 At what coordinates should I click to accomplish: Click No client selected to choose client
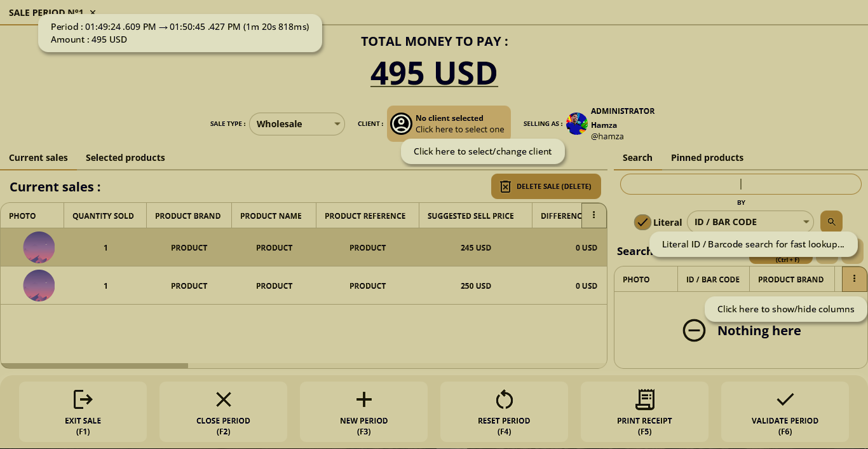tap(449, 123)
